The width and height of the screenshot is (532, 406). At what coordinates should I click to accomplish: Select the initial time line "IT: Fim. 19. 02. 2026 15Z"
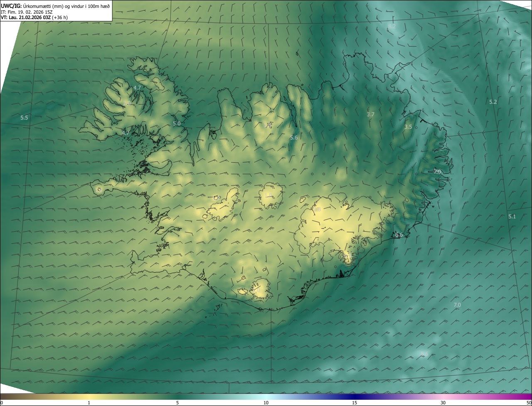pyautogui.click(x=27, y=12)
